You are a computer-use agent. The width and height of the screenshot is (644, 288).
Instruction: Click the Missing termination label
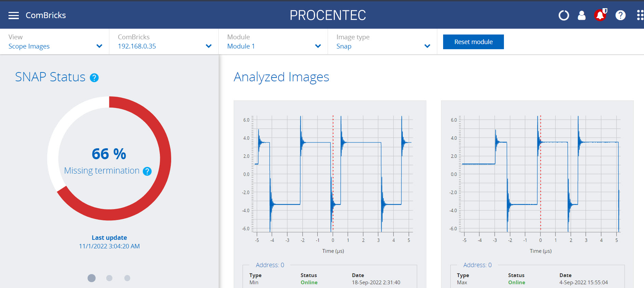[x=102, y=171]
